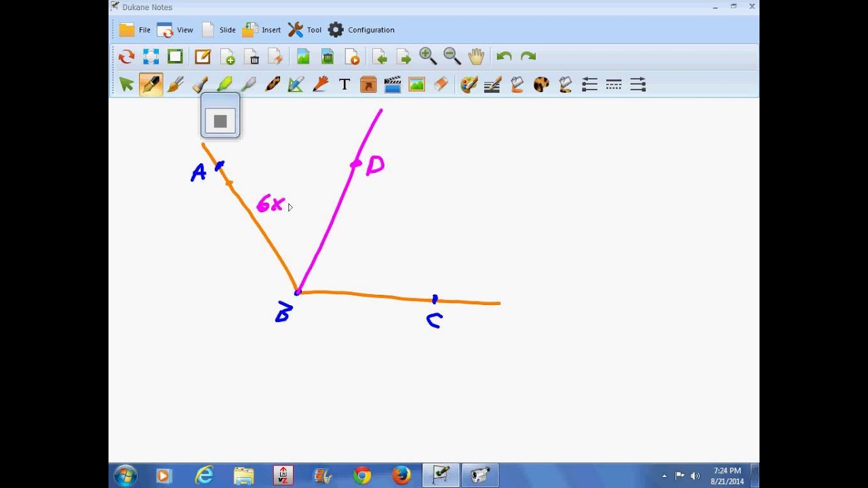The height and width of the screenshot is (488, 868).
Task: Open the Insert menu
Action: 261,30
